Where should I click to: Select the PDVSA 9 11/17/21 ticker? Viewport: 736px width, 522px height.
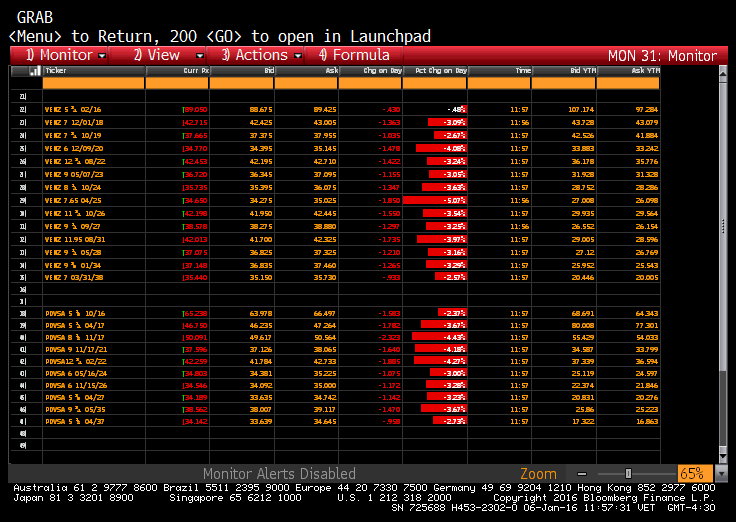[x=76, y=350]
